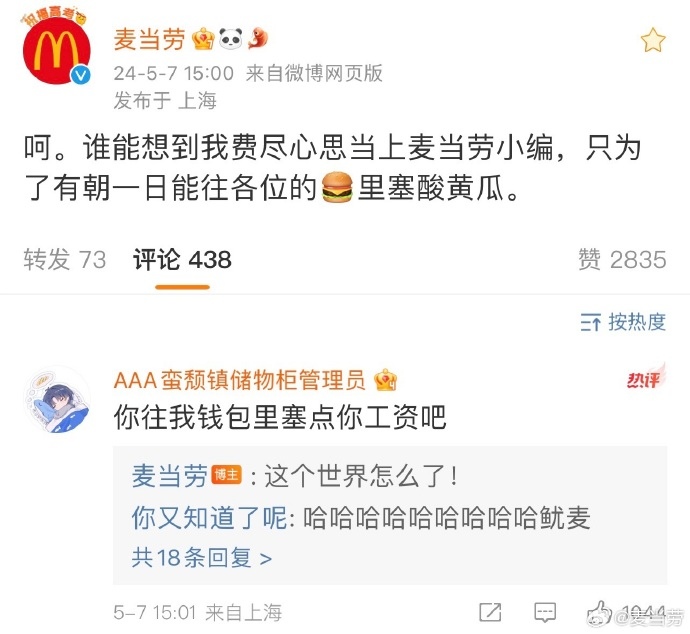Open McDonald's profile avatar
Viewport: 690px width, 634px height.
(x=56, y=50)
